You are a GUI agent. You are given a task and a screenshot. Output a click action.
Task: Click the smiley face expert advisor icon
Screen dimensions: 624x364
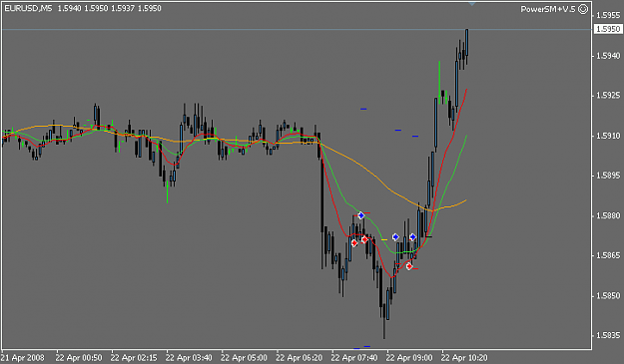(583, 9)
